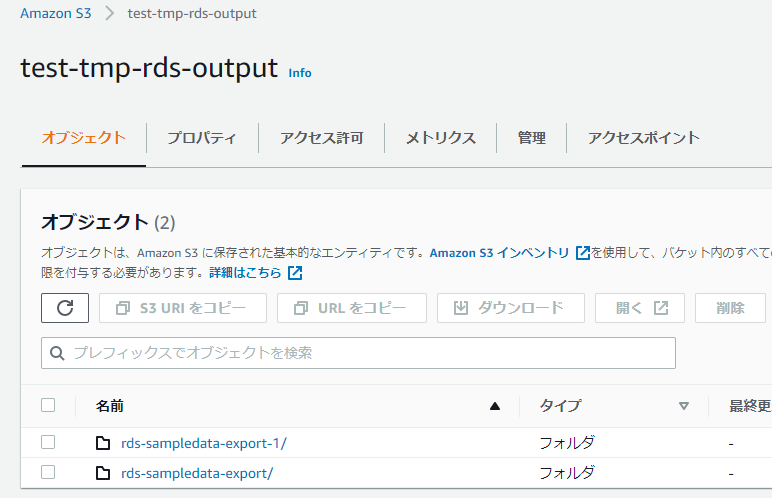This screenshot has height=498, width=772.
Task: Click the S3 URI をコピー button
Action: pyautogui.click(x=183, y=308)
